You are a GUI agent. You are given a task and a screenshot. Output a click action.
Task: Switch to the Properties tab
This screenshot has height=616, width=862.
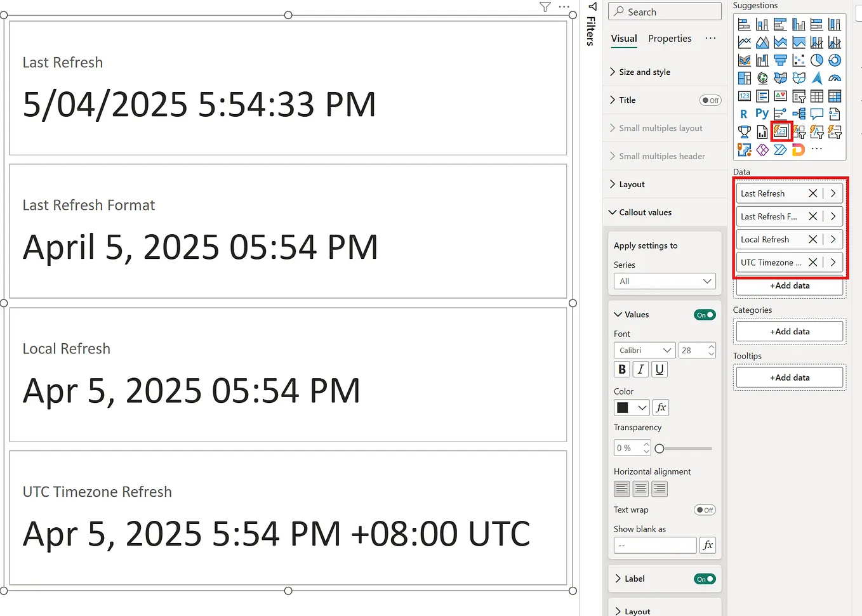[670, 38]
